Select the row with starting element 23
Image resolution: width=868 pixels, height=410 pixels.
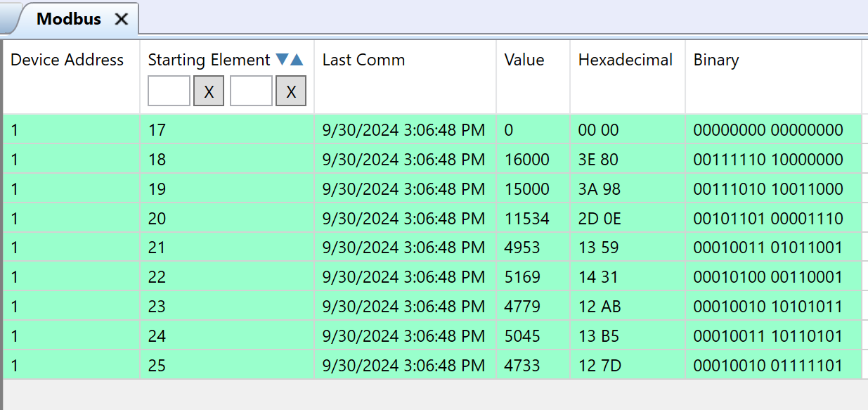tap(432, 307)
